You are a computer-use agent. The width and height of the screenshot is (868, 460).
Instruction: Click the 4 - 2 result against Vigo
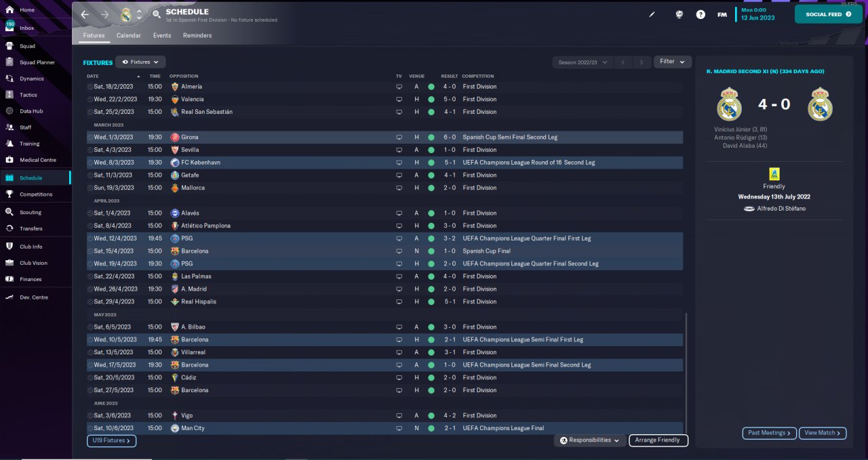coord(450,415)
